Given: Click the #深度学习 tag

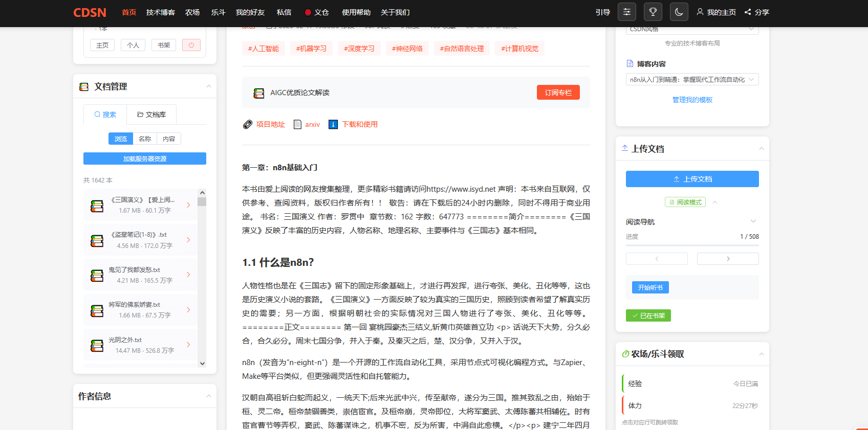Looking at the screenshot, I should (359, 49).
